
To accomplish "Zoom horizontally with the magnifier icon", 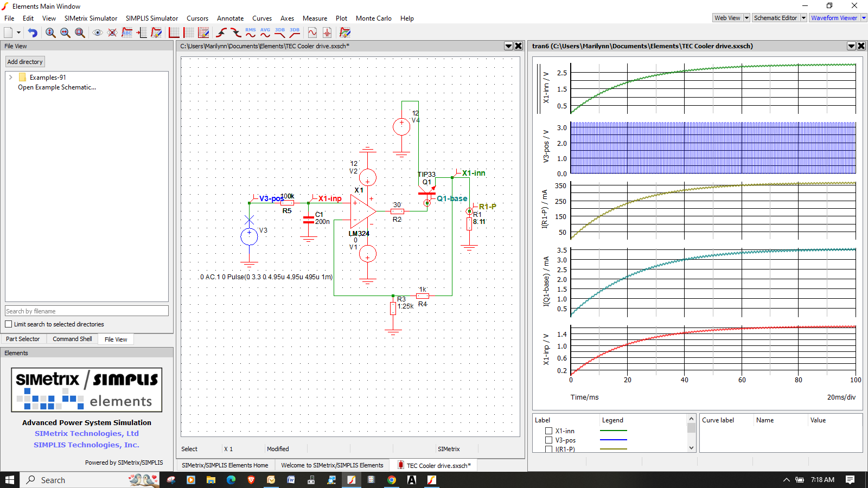I will 65,33.
